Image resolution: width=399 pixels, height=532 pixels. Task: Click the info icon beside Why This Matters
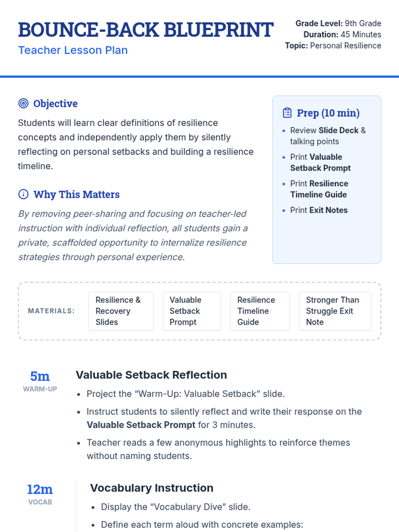coord(23,194)
